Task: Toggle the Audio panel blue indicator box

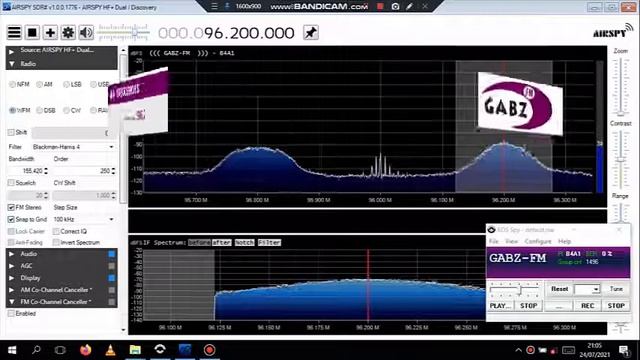Action: (x=111, y=254)
